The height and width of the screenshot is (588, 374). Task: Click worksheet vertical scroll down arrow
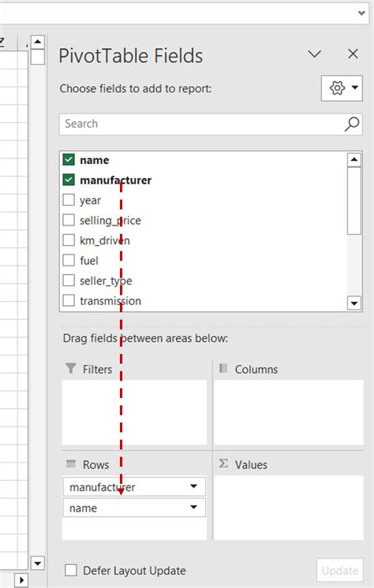pyautogui.click(x=38, y=563)
